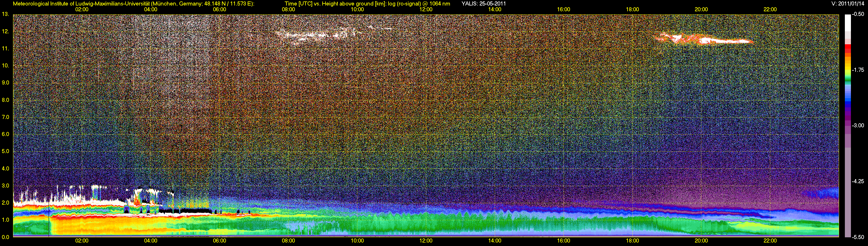Click the faint white cloud patch near 09:00 at 12 km
The height and width of the screenshot is (246, 868).
click(317, 35)
